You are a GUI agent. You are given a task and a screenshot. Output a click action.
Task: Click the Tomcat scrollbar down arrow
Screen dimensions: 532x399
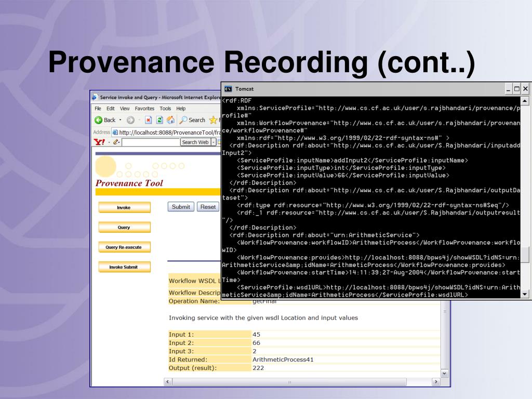click(x=525, y=294)
